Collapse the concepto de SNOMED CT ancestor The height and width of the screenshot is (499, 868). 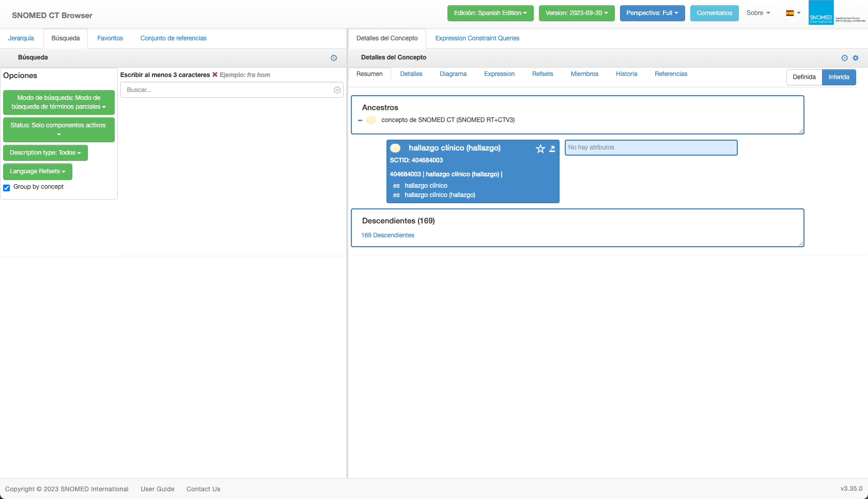tap(360, 120)
